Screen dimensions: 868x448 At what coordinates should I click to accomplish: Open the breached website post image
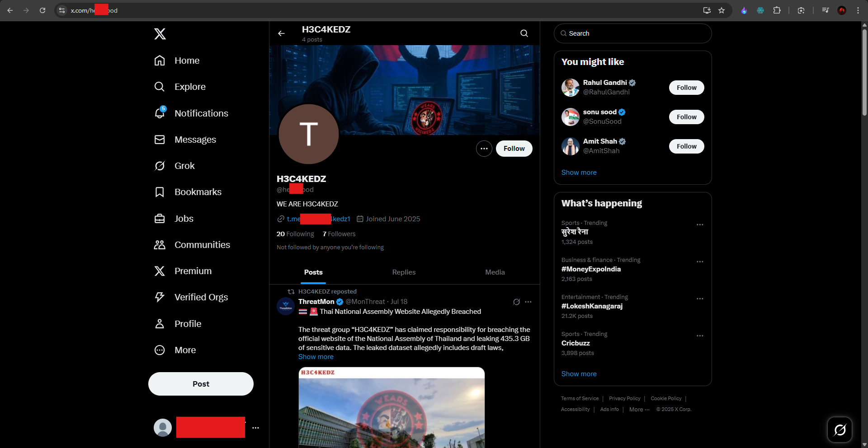coord(392,407)
